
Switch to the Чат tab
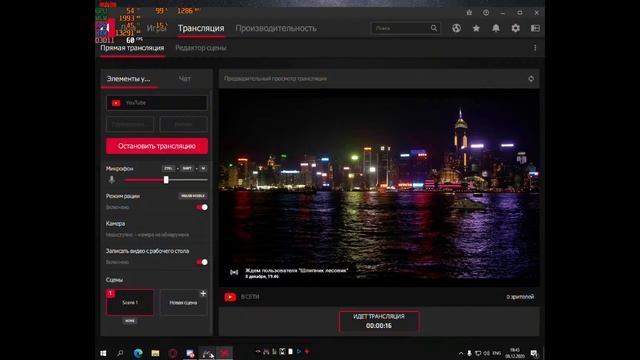coord(184,79)
